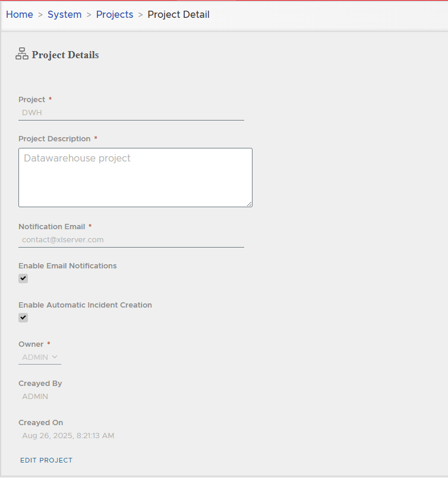Click the Creayed By value ADMIN
Image resolution: width=448 pixels, height=478 pixels.
click(35, 397)
